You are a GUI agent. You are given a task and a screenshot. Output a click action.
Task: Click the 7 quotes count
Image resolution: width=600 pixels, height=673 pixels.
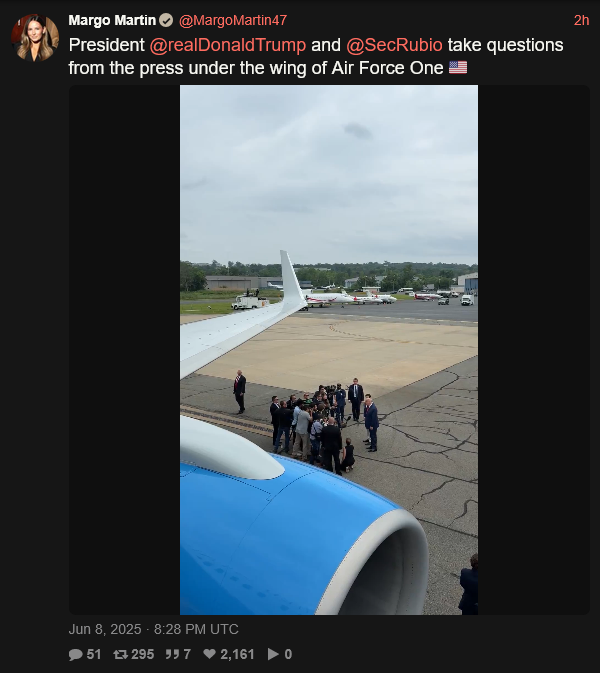click(187, 655)
